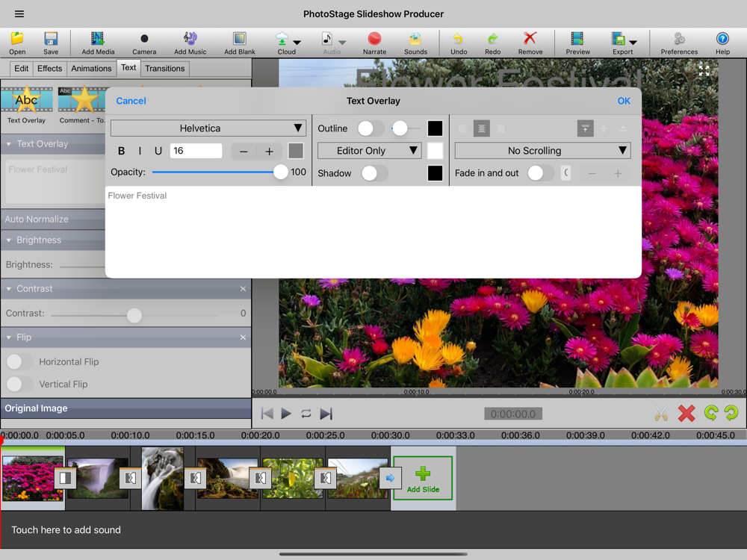Screen dimensions: 747x560
Task: Click the Preview slideshow icon
Action: 577,43
